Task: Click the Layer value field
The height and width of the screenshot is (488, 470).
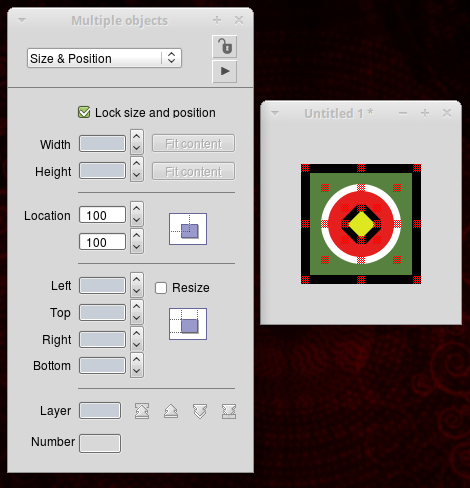Action: [x=100, y=411]
